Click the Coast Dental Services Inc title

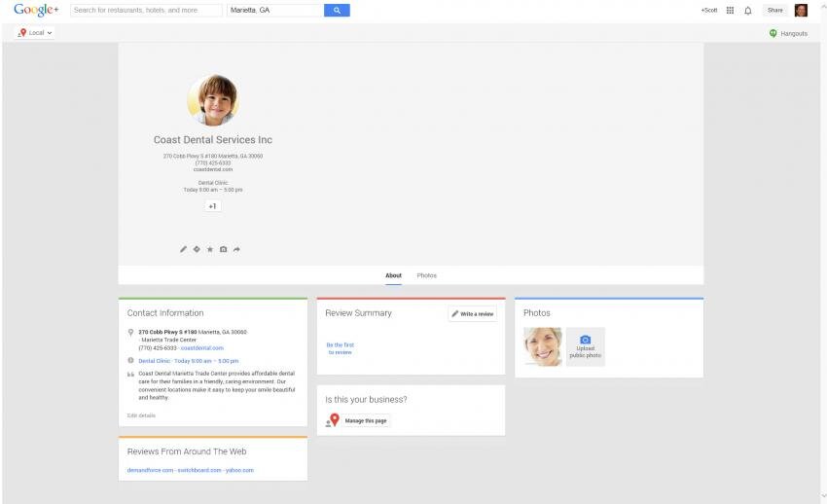(213, 140)
